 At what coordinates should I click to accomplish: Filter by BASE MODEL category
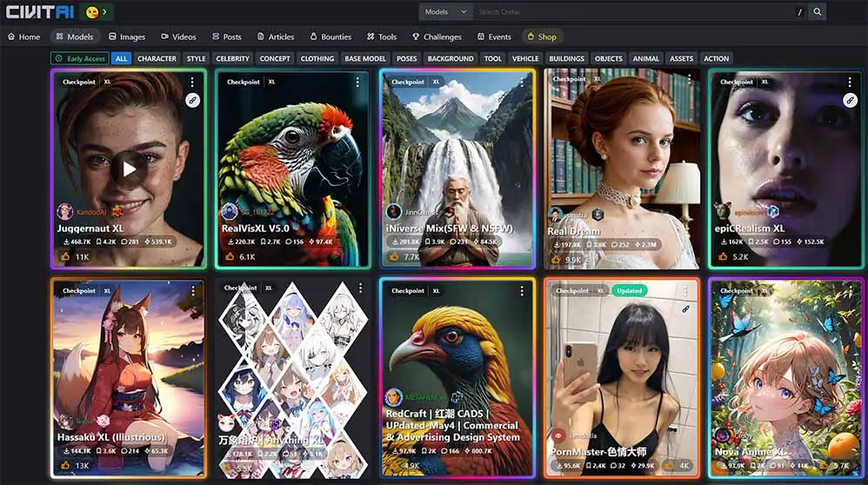(x=364, y=58)
